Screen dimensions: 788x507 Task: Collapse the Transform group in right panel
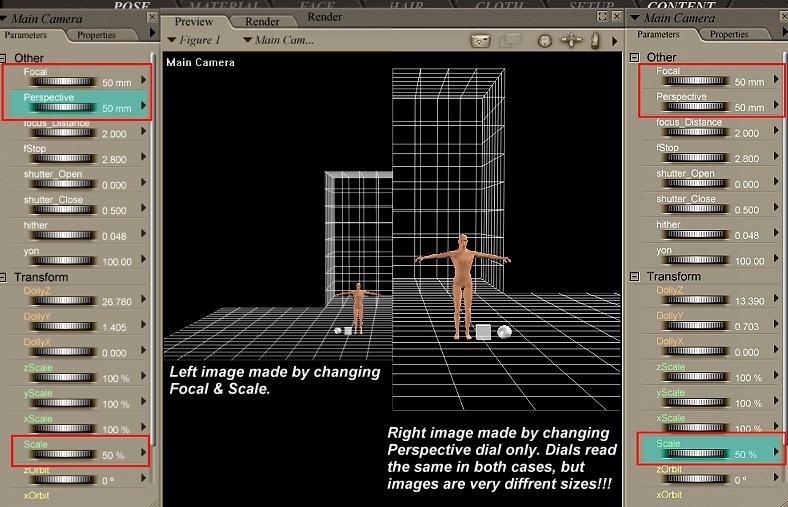[x=634, y=276]
